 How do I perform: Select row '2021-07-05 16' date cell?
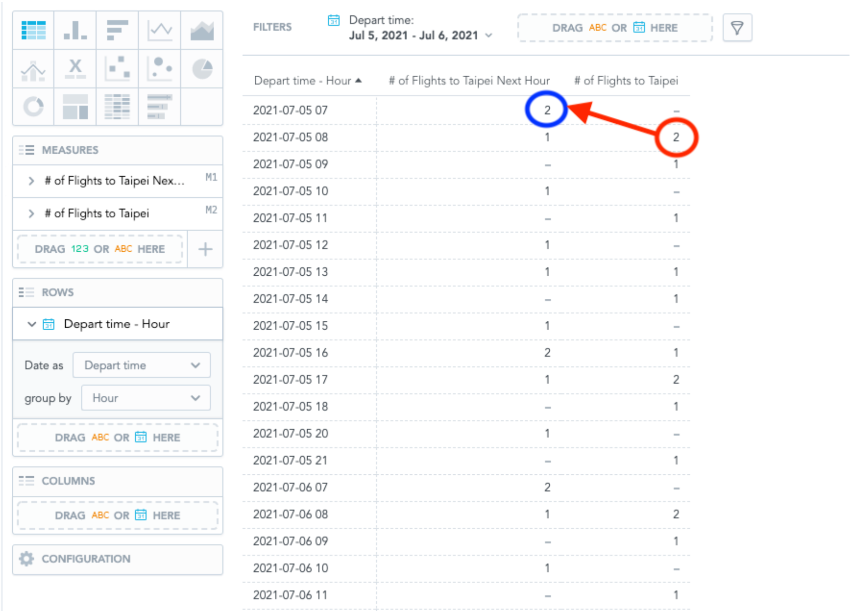pos(290,353)
